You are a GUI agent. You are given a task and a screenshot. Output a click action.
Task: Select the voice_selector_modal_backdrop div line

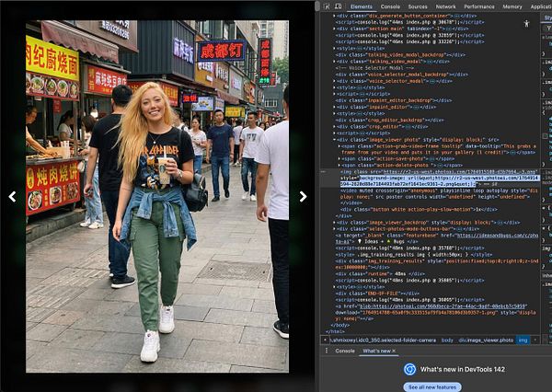pos(402,75)
